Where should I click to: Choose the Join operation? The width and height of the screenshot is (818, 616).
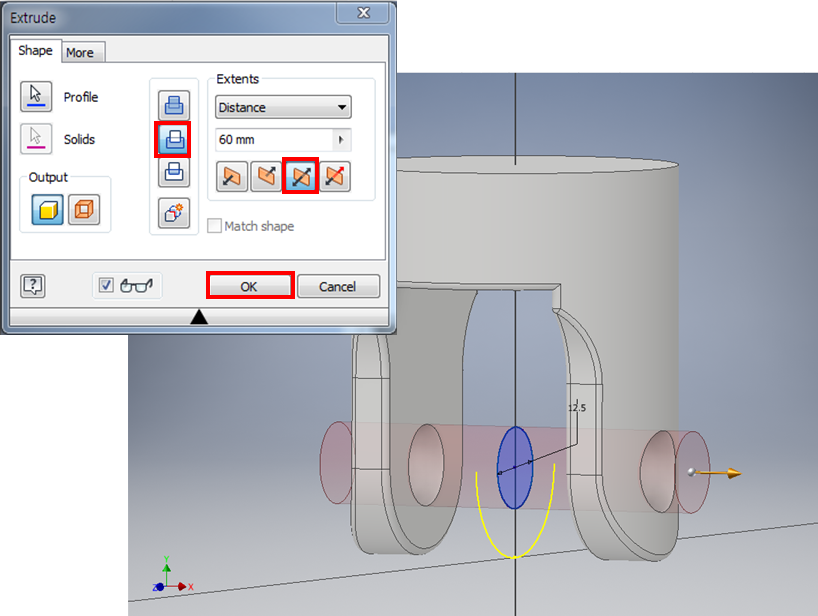(x=174, y=105)
